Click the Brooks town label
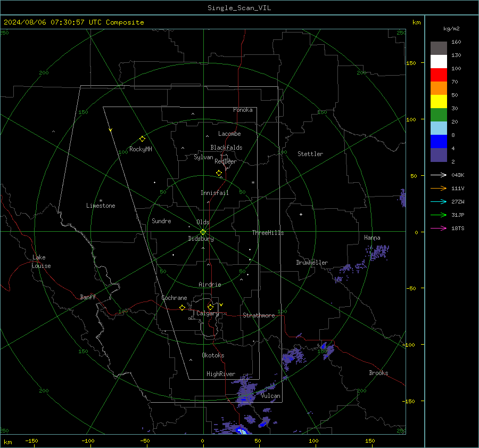Viewport: 479px width, 448px height. [378, 373]
